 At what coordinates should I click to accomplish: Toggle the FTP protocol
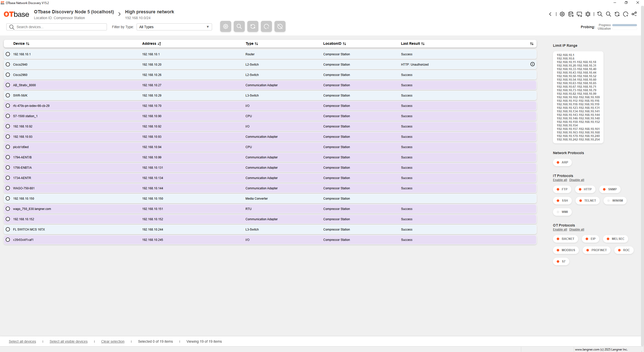pos(562,189)
